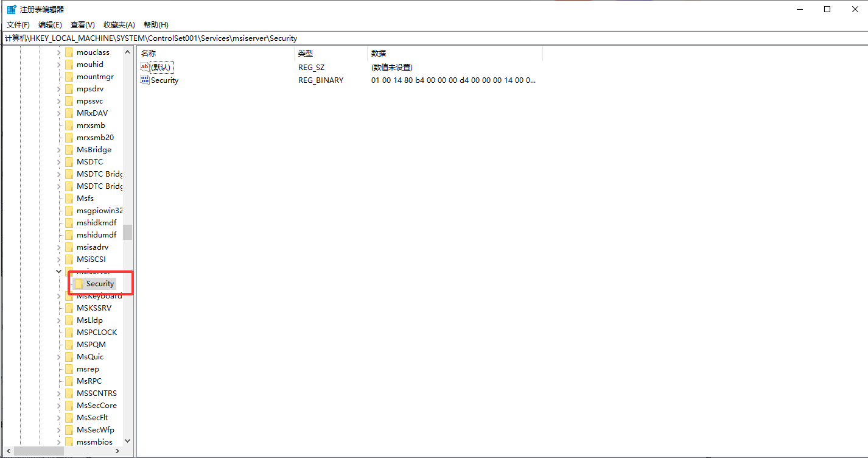Click the registry path address bar
Viewport: 868px width, 458px height.
pyautogui.click(x=426, y=38)
